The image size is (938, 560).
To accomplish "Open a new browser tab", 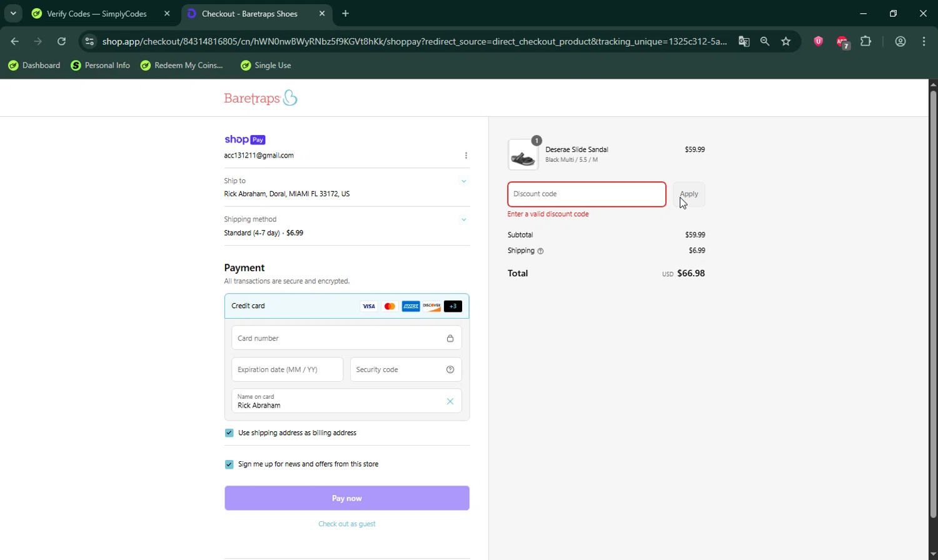I will [x=345, y=13].
